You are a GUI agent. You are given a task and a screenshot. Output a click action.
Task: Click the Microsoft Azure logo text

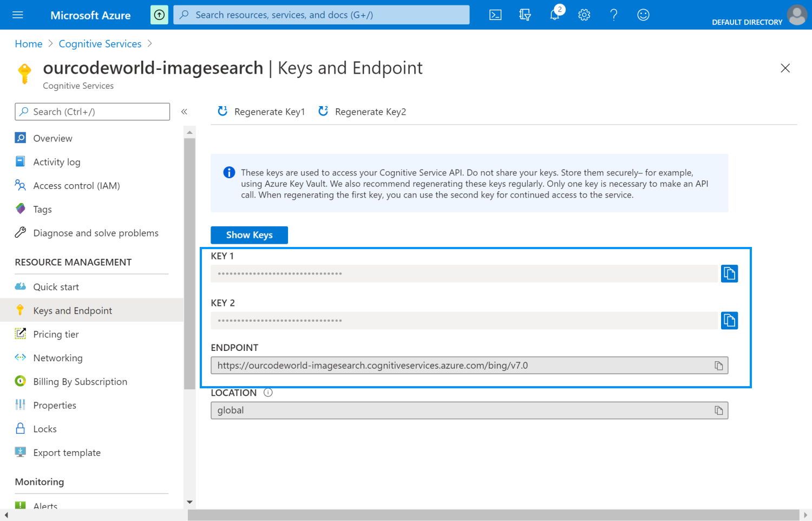click(x=90, y=15)
